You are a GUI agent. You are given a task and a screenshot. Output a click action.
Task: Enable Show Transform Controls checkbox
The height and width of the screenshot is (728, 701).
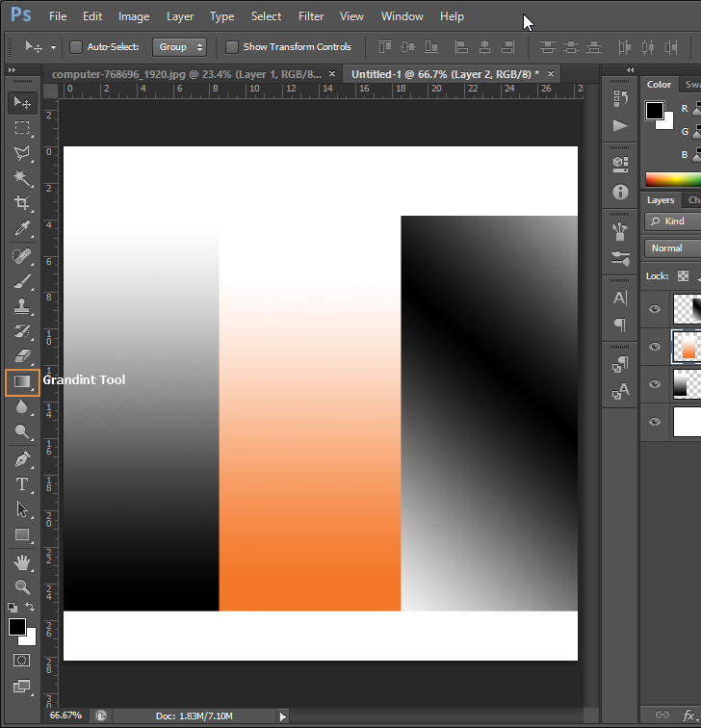(232, 47)
